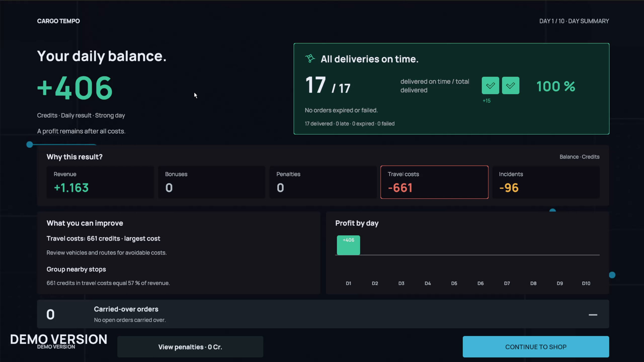This screenshot has height=362, width=644.
Task: Select the Incidents -96 card
Action: click(546, 182)
